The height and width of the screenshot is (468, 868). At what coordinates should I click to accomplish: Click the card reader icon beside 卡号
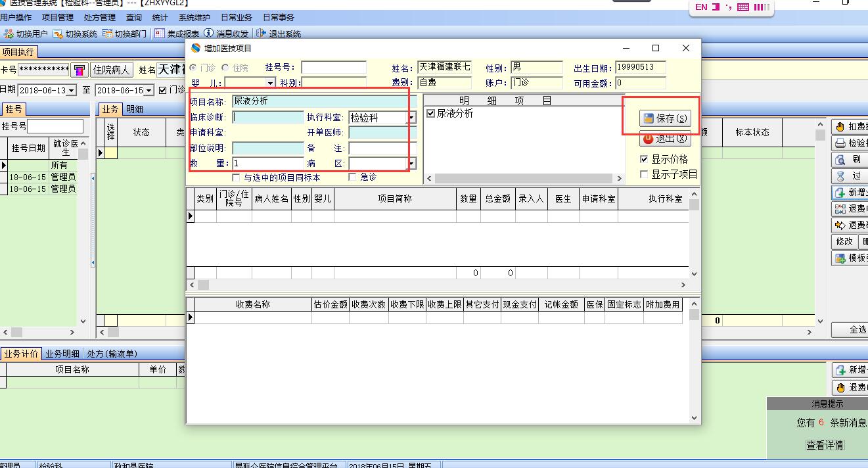point(80,70)
